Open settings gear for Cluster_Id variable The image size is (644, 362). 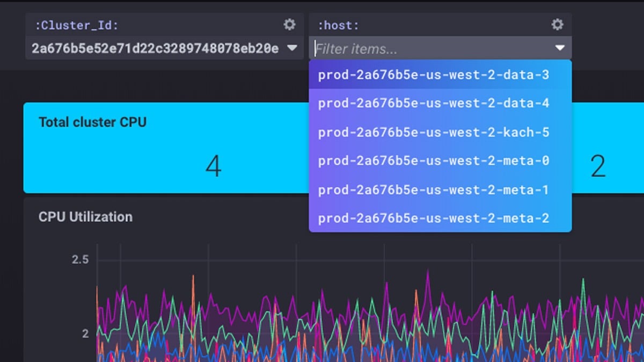[289, 24]
